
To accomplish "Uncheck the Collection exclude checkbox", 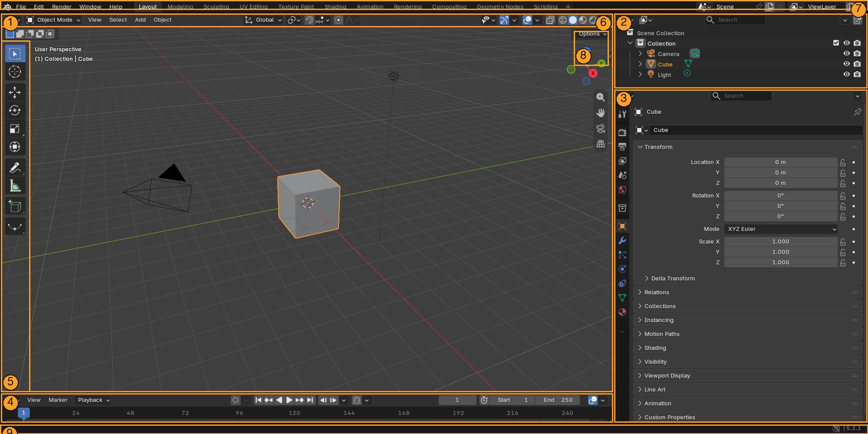I will tap(836, 43).
